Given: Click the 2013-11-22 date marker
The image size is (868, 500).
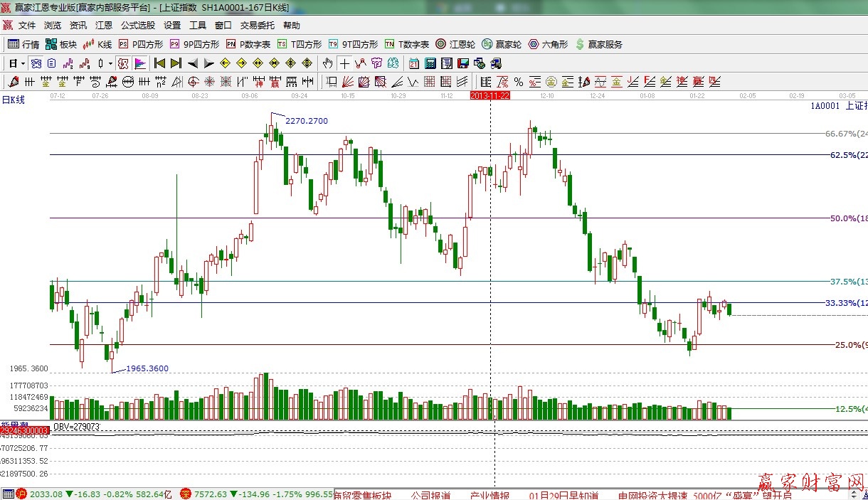Looking at the screenshot, I should point(491,95).
